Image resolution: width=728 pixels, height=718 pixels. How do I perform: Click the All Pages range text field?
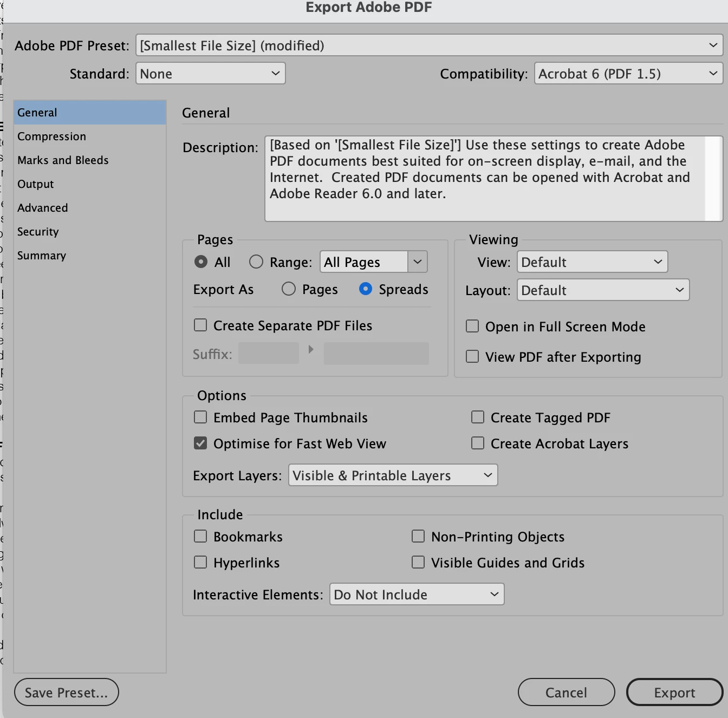(x=363, y=262)
